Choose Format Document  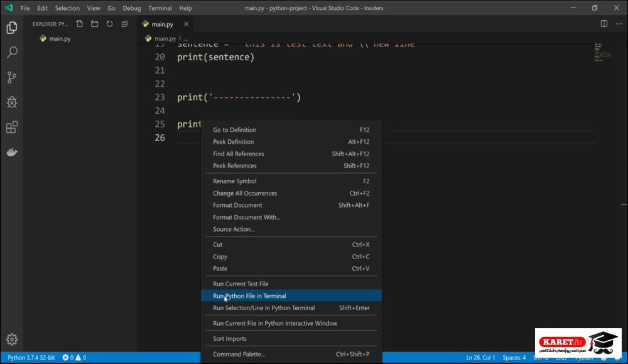pos(291,205)
